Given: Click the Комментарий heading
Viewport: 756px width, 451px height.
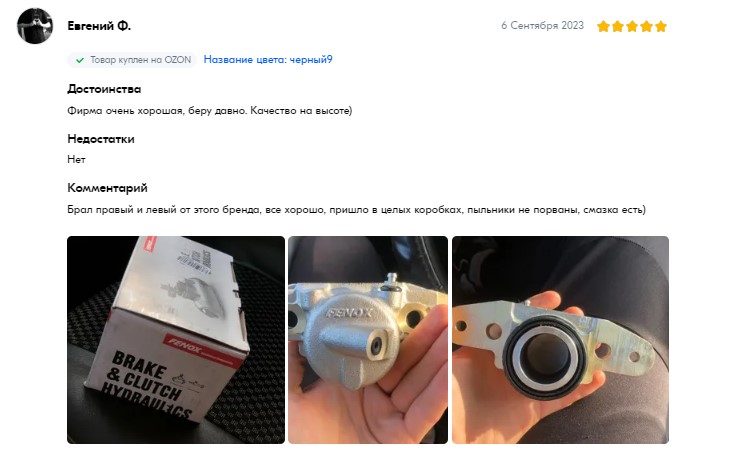Looking at the screenshot, I should coord(107,188).
